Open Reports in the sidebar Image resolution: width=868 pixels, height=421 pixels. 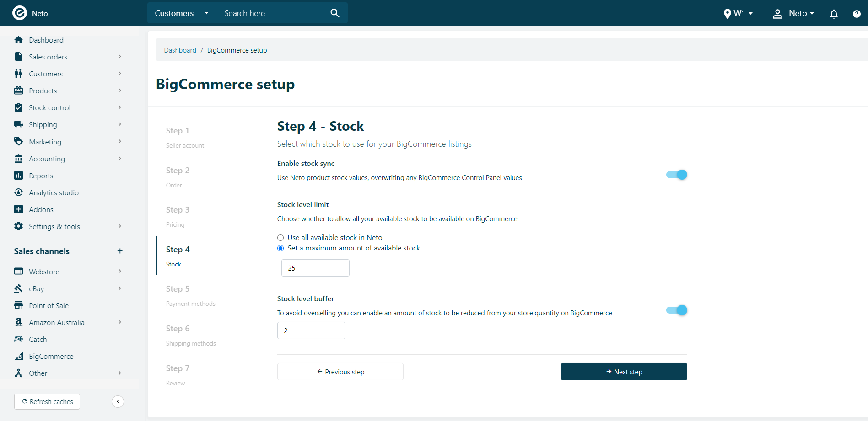point(41,176)
